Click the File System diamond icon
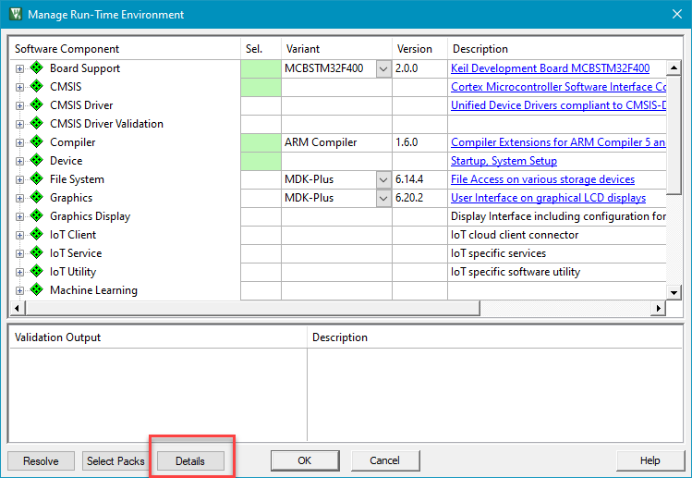This screenshot has height=478, width=693. pyautogui.click(x=37, y=180)
